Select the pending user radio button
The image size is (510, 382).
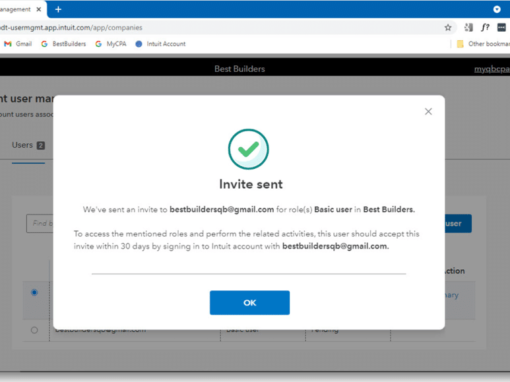34,330
